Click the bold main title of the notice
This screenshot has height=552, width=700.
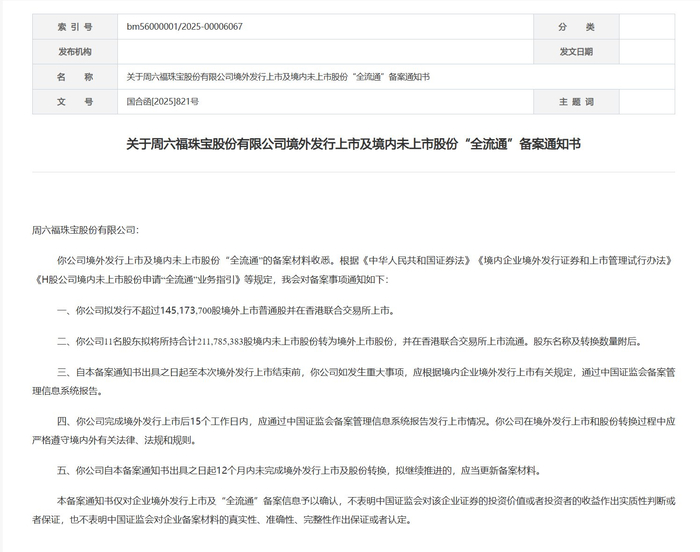pyautogui.click(x=353, y=144)
